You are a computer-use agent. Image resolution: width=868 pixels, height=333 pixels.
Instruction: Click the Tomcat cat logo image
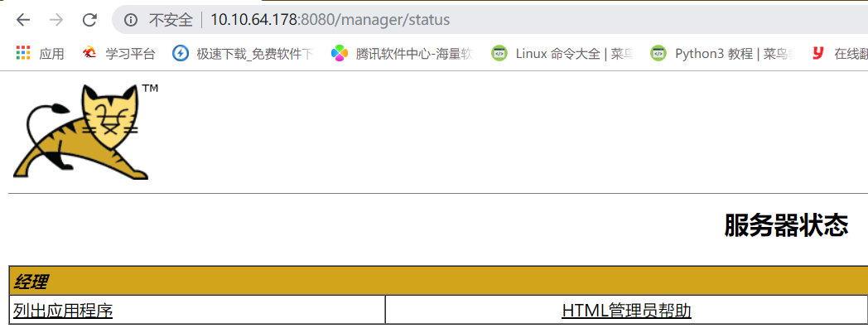(x=81, y=132)
